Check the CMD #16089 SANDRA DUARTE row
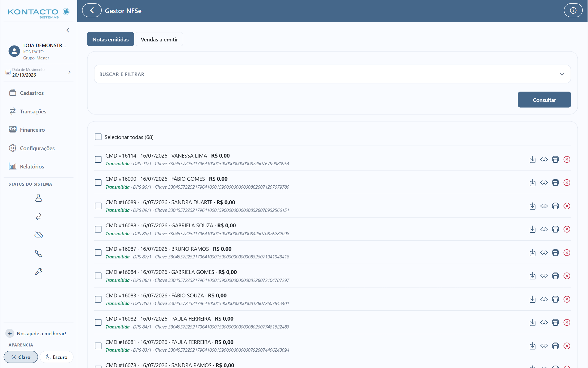This screenshot has height=368, width=588. [x=98, y=206]
